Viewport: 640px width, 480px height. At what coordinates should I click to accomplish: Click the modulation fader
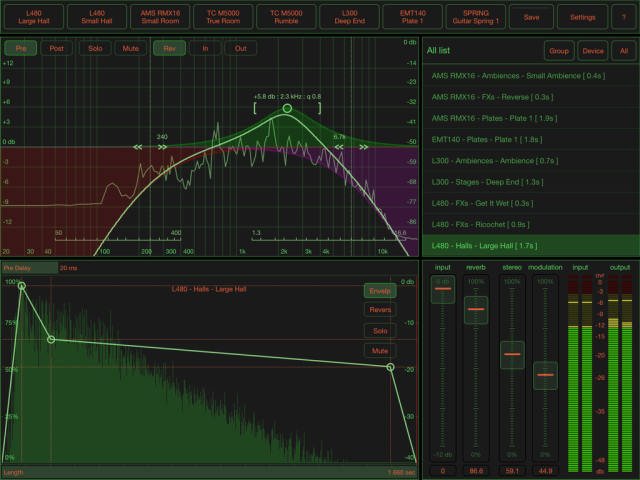point(545,375)
